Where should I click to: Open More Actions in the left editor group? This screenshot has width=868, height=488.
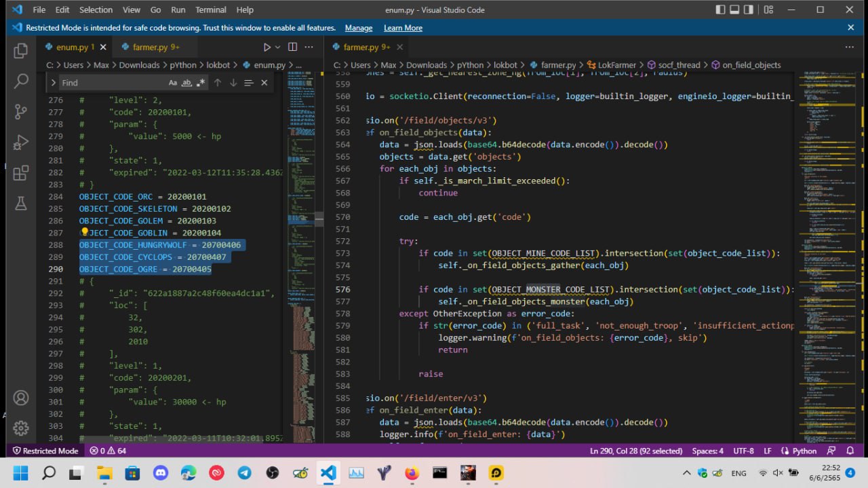309,47
